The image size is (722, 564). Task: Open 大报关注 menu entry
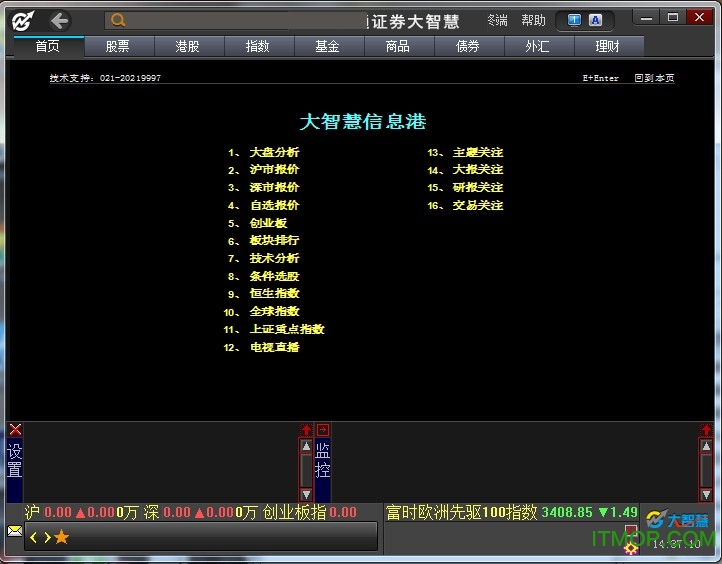click(x=478, y=170)
